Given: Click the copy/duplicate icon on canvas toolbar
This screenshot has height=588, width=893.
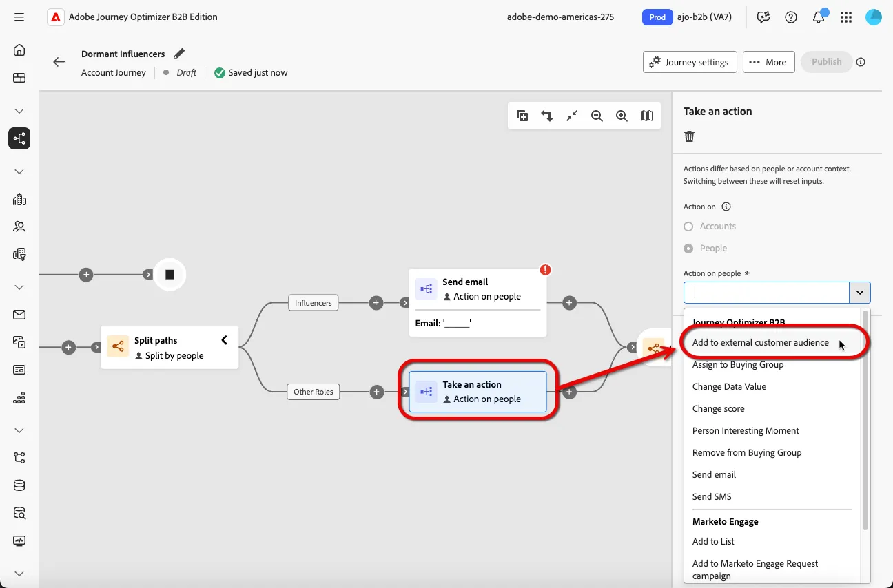Looking at the screenshot, I should coord(522,116).
